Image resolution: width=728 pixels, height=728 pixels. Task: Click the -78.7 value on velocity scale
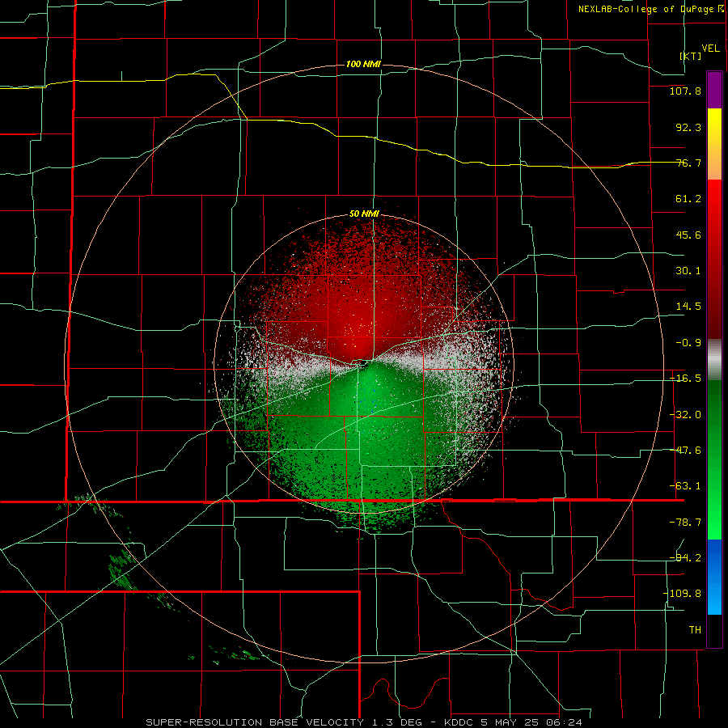click(685, 523)
